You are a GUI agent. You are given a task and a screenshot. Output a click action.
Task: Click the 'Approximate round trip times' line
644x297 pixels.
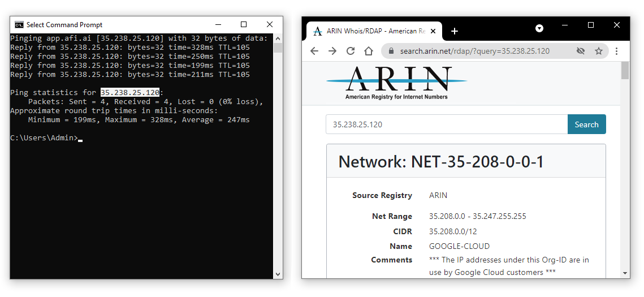point(114,111)
